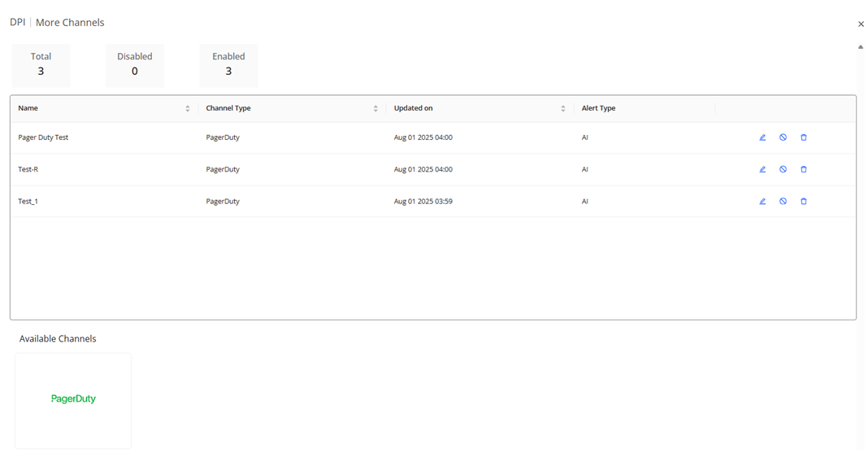Delete the Test-R channel
This screenshot has width=868, height=457.
click(x=804, y=169)
